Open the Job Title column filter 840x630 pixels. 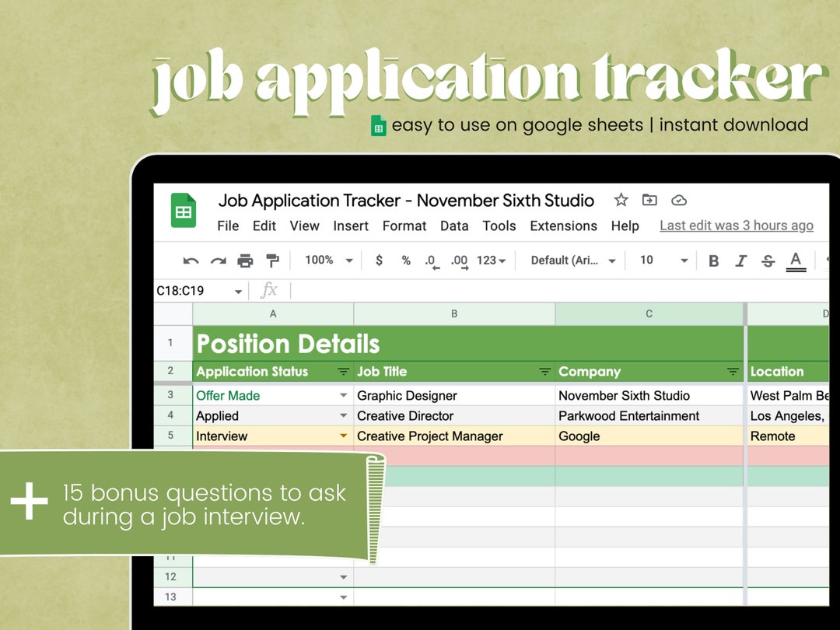click(x=544, y=372)
